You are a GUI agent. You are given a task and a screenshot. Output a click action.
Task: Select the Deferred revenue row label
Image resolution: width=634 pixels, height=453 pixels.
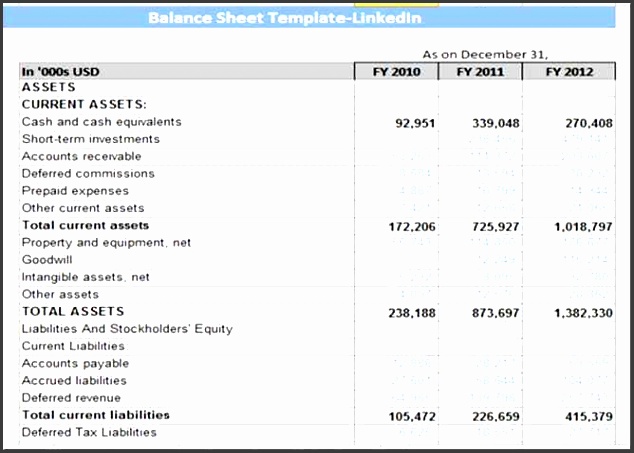[71, 398]
